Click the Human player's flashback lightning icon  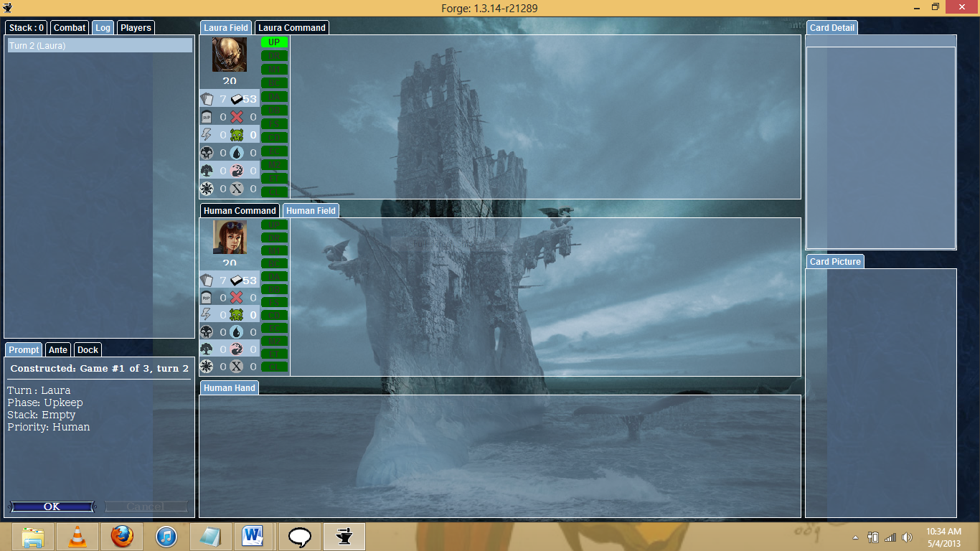coord(207,315)
